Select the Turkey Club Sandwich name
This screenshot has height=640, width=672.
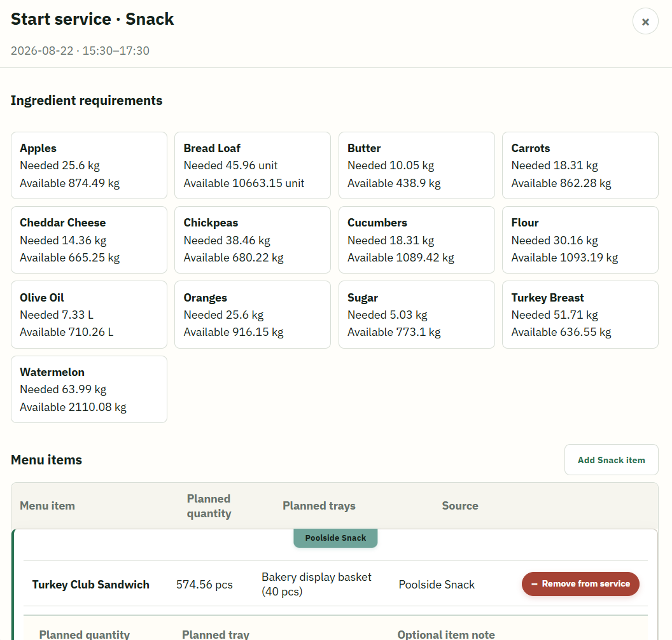pyautogui.click(x=91, y=585)
